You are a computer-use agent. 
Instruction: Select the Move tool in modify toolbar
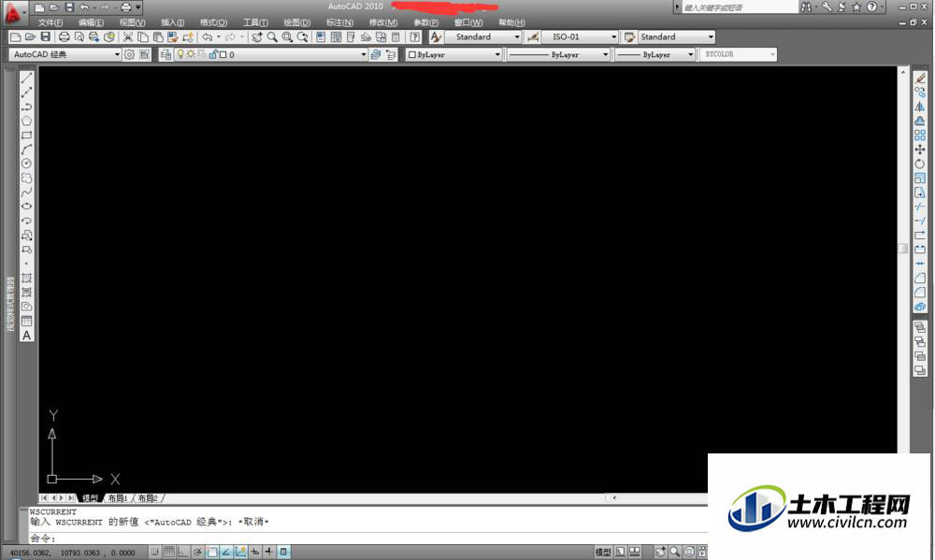coord(920,150)
